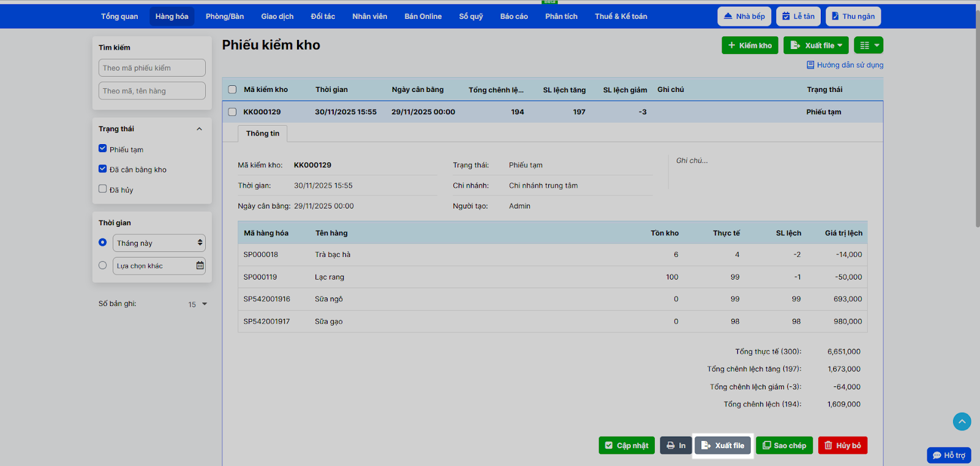Image resolution: width=980 pixels, height=466 pixels.
Task: Uncheck the Phiếu tạm status filter
Action: (103, 148)
